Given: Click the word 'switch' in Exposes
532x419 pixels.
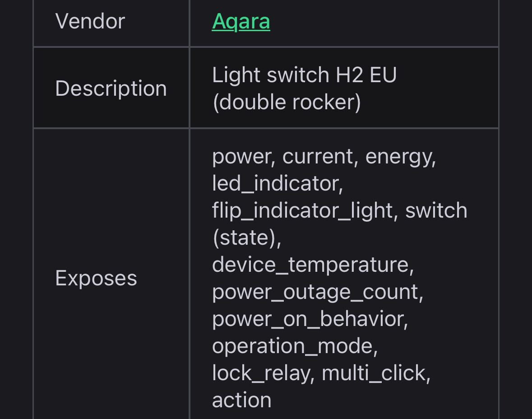Looking at the screenshot, I should click(436, 211).
